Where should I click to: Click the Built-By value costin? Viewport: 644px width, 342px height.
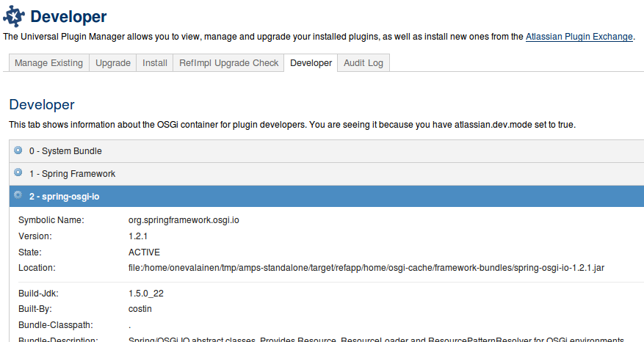[140, 309]
